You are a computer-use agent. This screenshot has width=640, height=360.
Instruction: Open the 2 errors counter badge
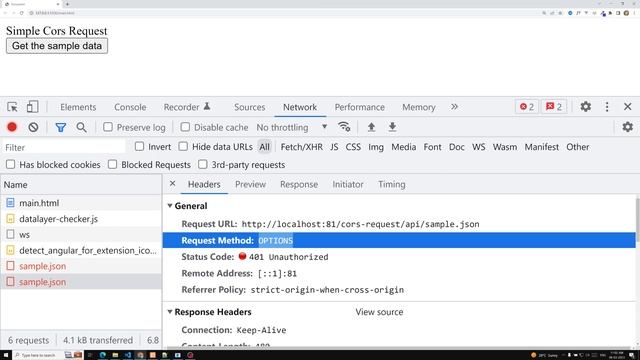tap(527, 107)
